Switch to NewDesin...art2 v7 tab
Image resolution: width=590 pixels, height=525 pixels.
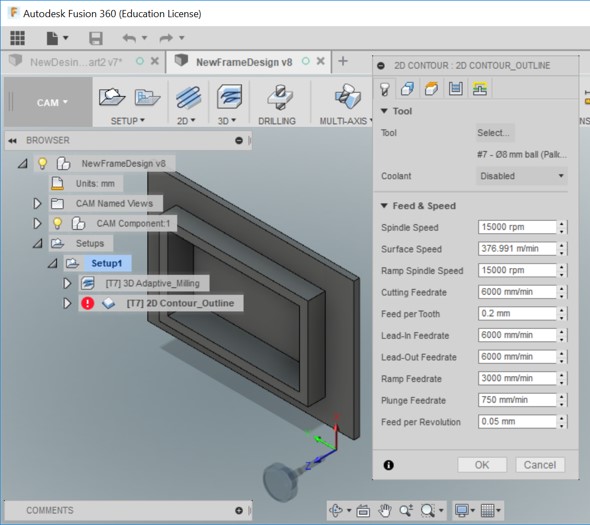(x=76, y=62)
